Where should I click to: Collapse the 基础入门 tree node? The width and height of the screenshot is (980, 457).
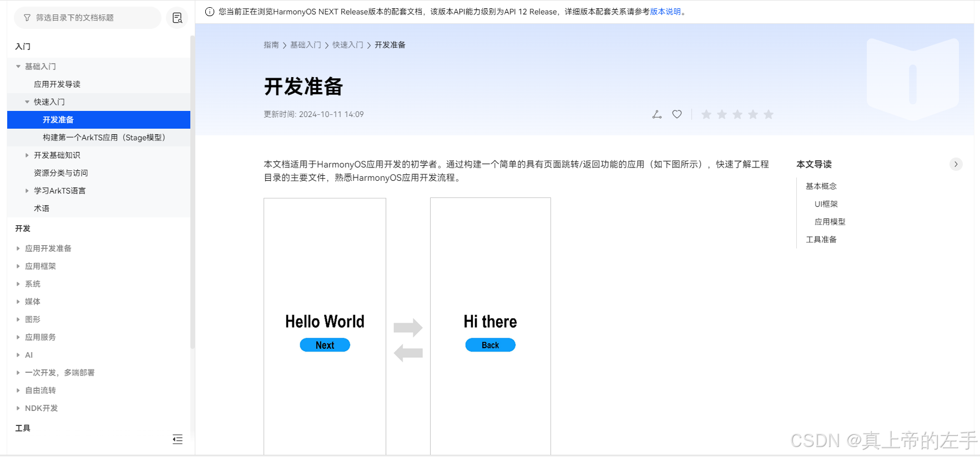pos(18,67)
